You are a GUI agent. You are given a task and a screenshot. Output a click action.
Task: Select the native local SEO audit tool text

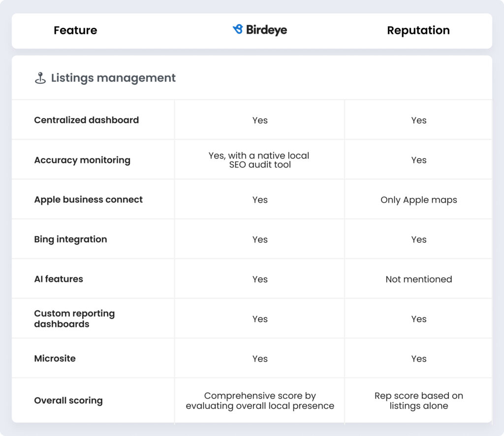point(260,160)
